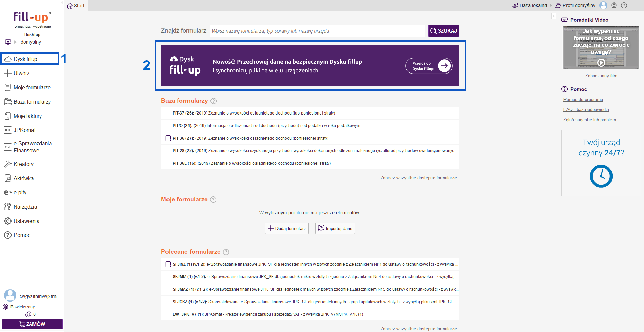Open the Start home tab
The height and width of the screenshot is (332, 644).
click(76, 6)
